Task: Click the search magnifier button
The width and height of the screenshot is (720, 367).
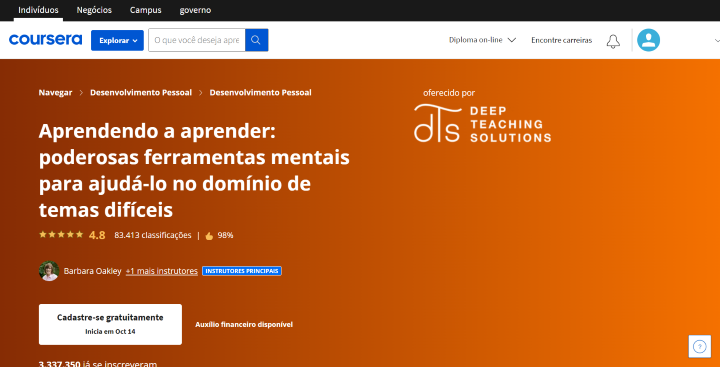Action: point(256,40)
